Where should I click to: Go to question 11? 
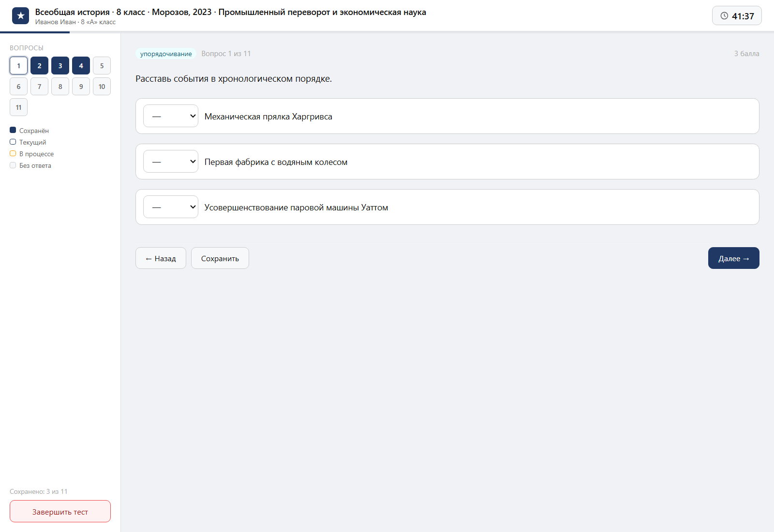tap(18, 107)
